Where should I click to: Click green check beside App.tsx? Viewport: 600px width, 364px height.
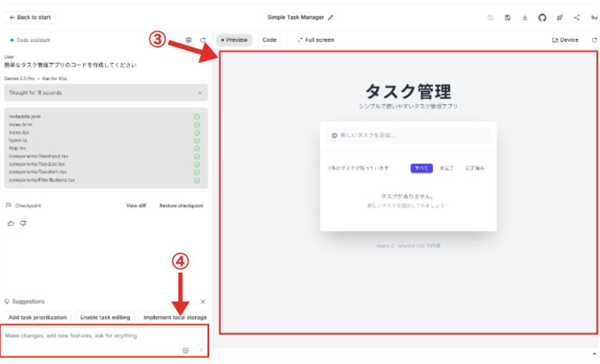tap(196, 148)
